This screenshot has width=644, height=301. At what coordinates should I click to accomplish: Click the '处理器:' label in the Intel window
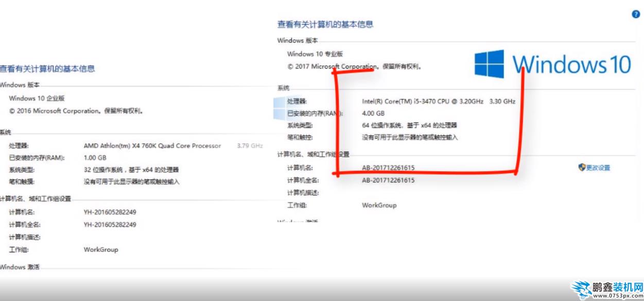[x=297, y=101]
